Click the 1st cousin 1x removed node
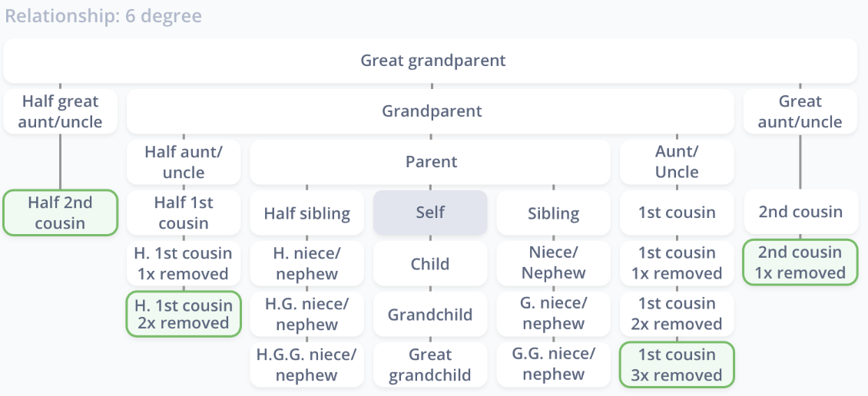Image resolution: width=868 pixels, height=396 pixels. coord(677,263)
